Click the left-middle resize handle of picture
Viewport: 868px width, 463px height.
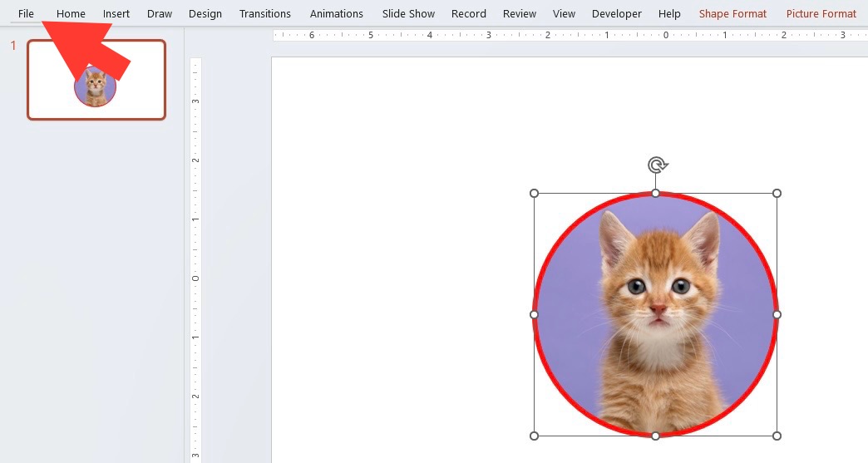[534, 314]
